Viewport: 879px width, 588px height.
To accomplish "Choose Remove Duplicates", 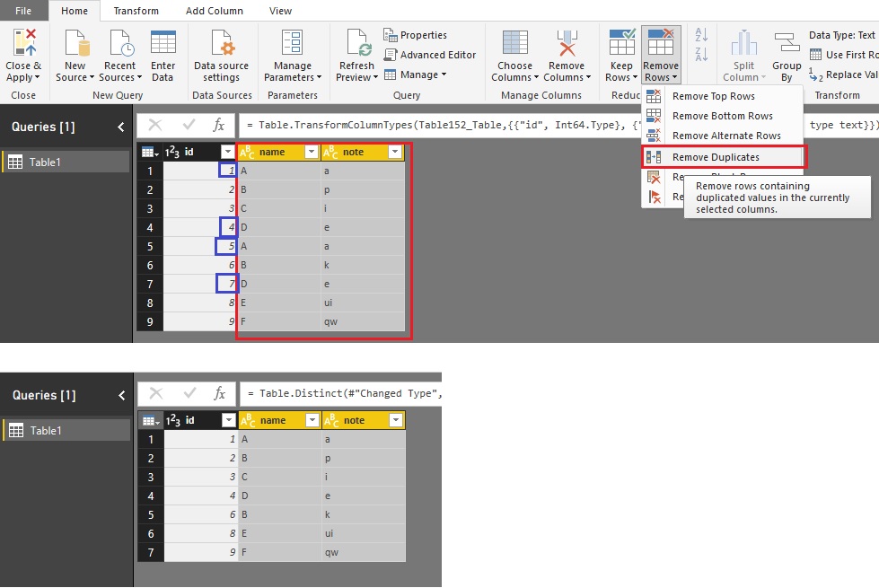I will (723, 157).
